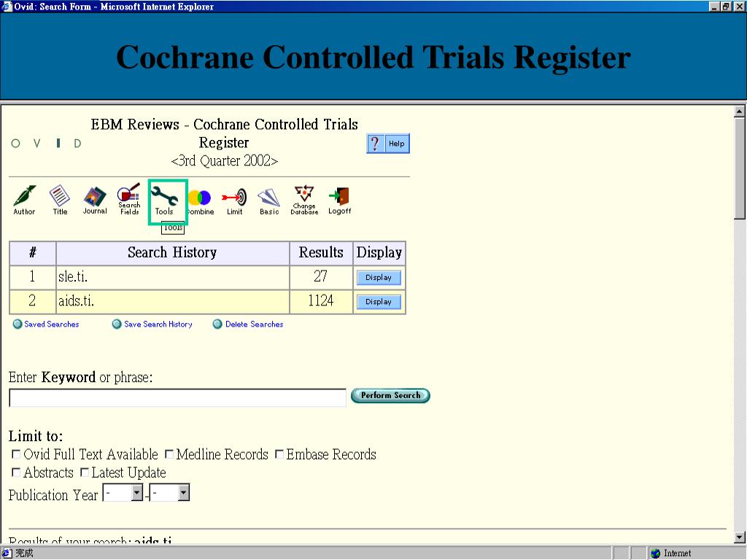
Task: Click the Saved Searches bullet icon
Action: point(18,324)
